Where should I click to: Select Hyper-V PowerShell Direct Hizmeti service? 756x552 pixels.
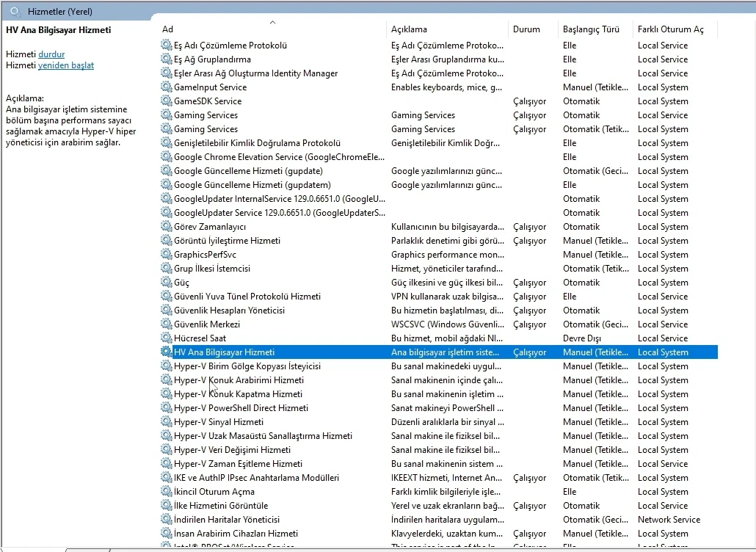241,408
